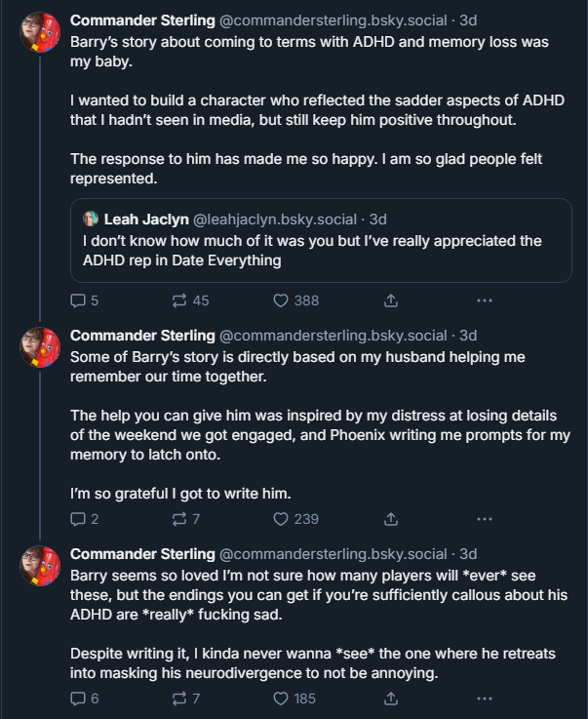The image size is (588, 719).
Task: Share the third post about sad endings
Action: coord(390,699)
